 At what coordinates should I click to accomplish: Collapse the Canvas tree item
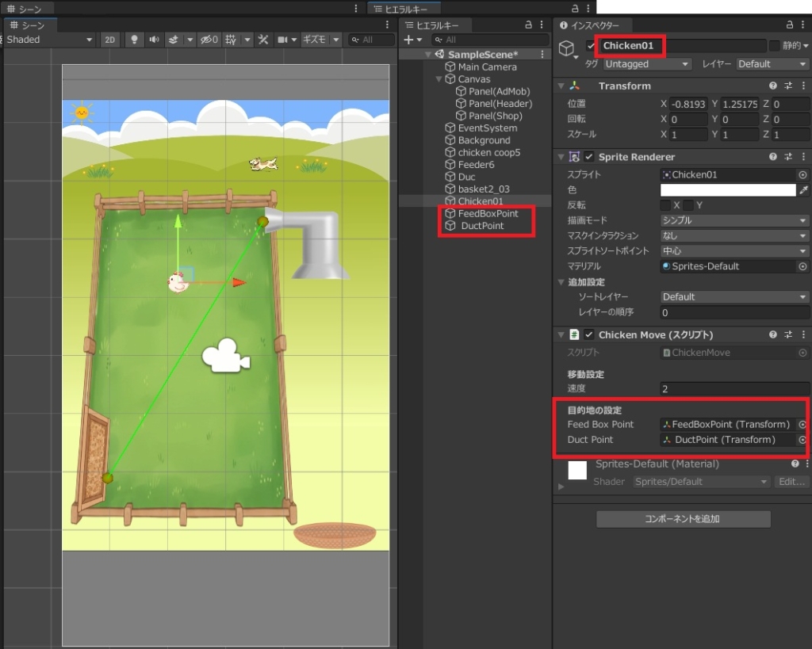tap(440, 79)
